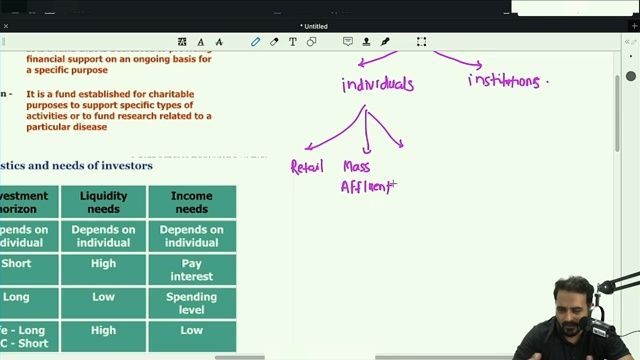Select the stamp tool
The width and height of the screenshot is (640, 360).
tap(367, 41)
